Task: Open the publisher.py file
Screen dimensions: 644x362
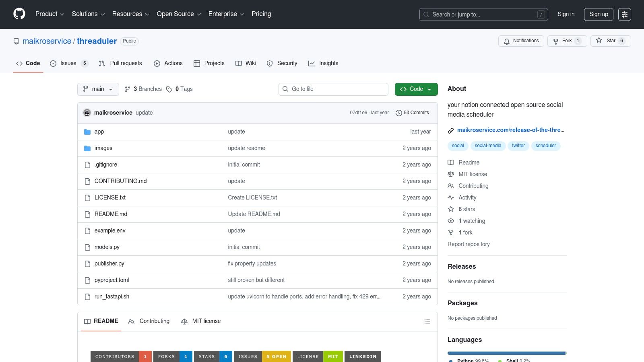Action: click(x=109, y=264)
